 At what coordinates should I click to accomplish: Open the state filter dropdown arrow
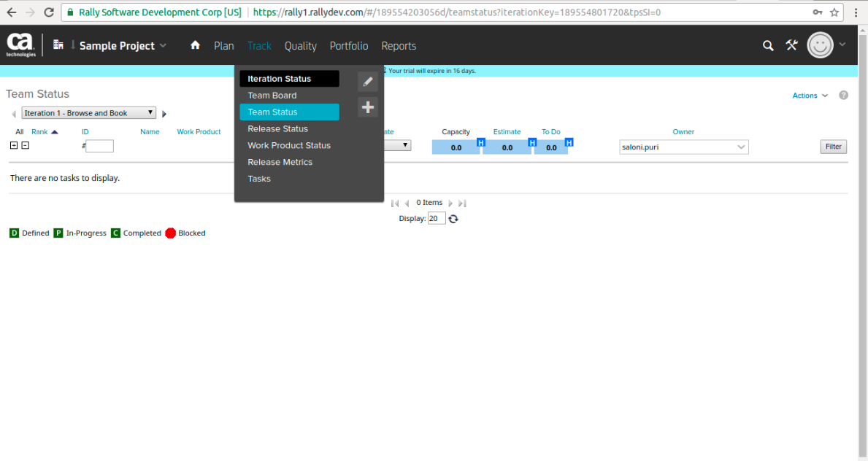(x=405, y=145)
